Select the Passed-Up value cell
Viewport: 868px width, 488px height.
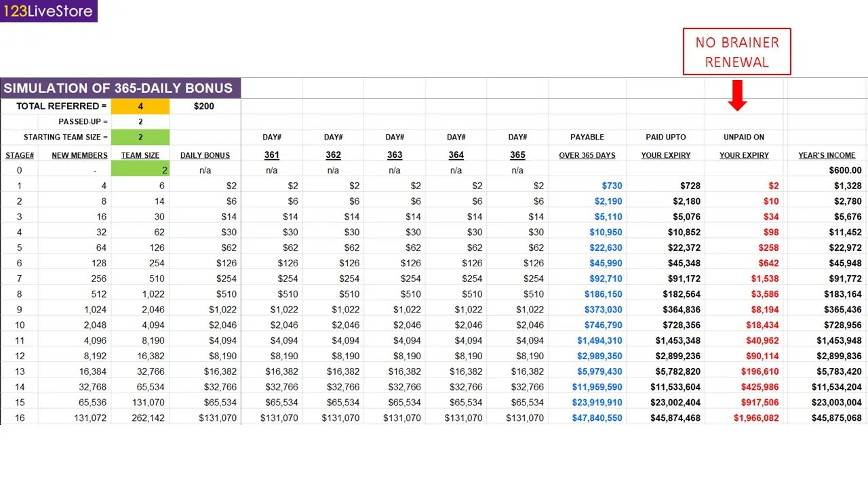tap(140, 122)
